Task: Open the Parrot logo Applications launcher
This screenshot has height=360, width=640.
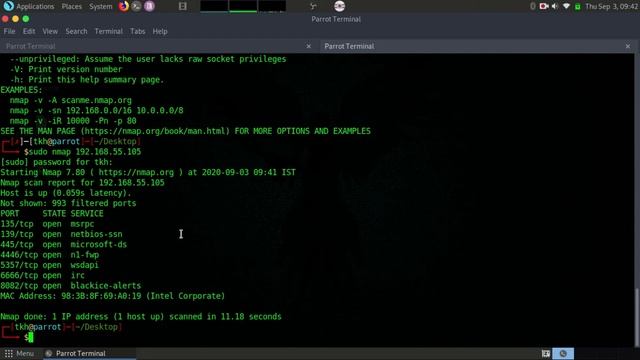Action: [x=8, y=6]
